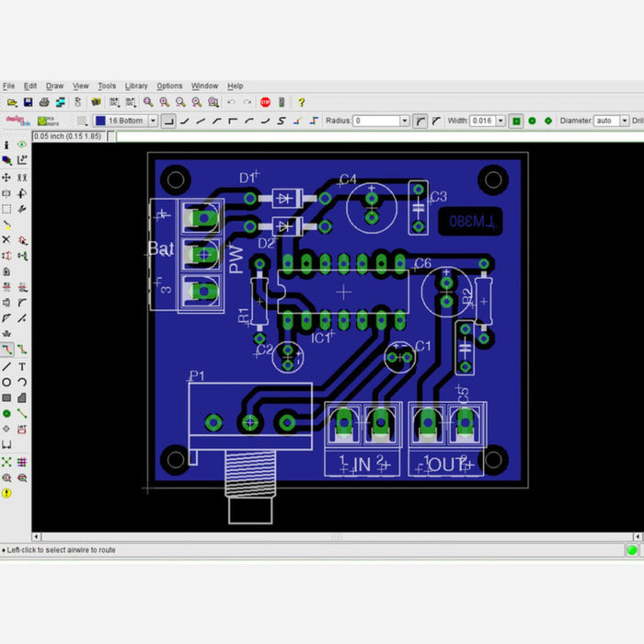644x644 pixels.
Task: Select the Text tool marked T
Action: 22,366
